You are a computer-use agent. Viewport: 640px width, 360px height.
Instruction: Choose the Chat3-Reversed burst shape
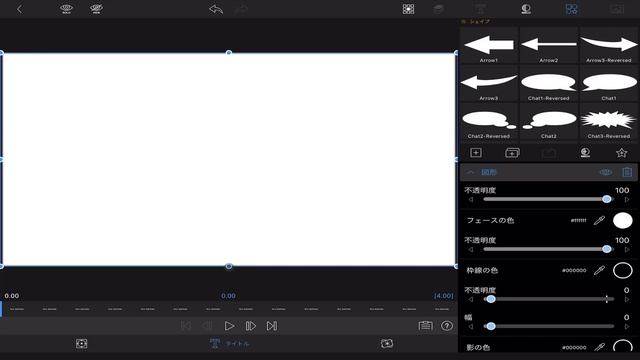(x=609, y=122)
